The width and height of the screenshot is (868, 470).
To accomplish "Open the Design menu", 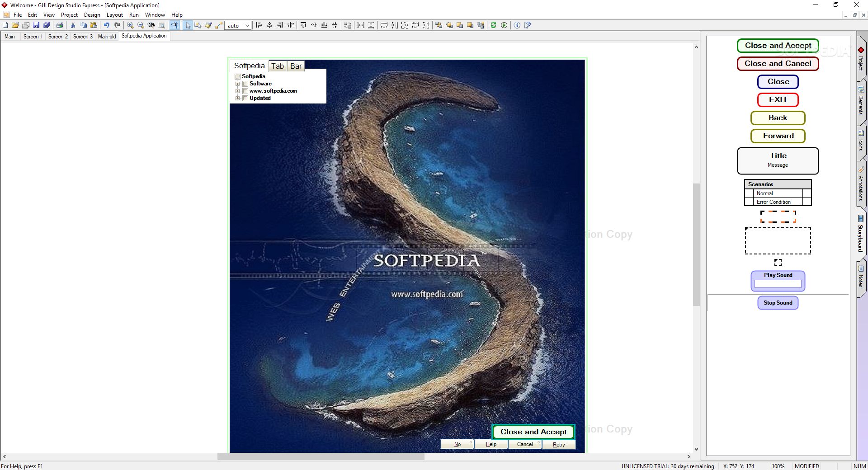I will 92,15.
